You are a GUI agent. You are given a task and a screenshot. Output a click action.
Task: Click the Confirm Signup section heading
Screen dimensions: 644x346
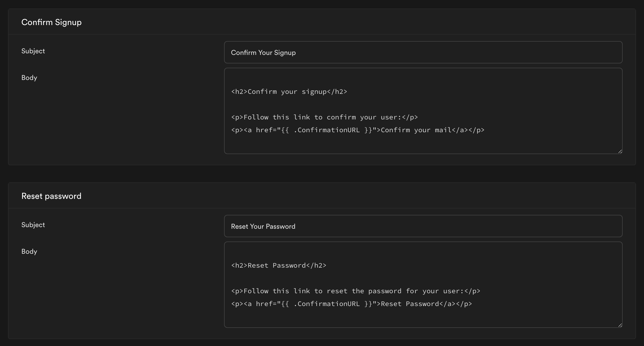[x=51, y=22]
